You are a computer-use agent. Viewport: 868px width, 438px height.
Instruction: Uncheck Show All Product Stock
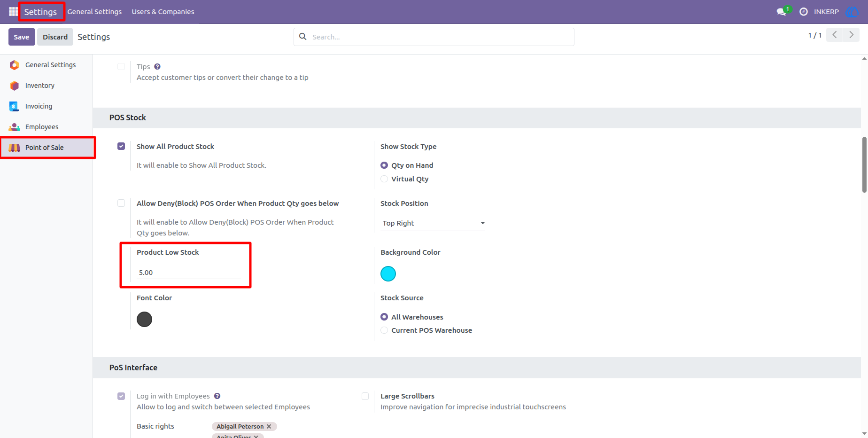121,146
